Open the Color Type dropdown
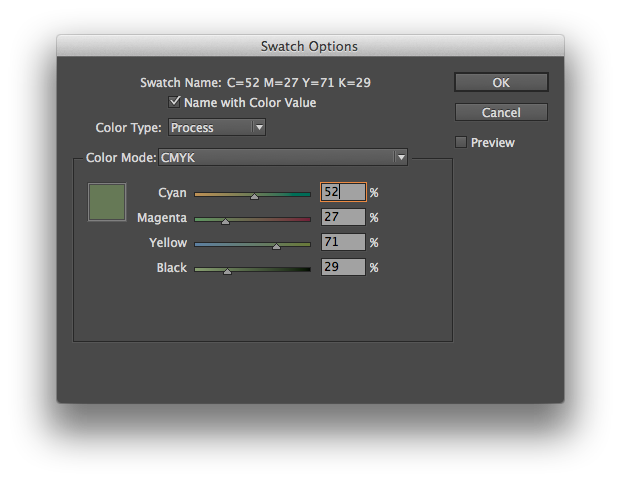621x482 pixels. coord(217,128)
